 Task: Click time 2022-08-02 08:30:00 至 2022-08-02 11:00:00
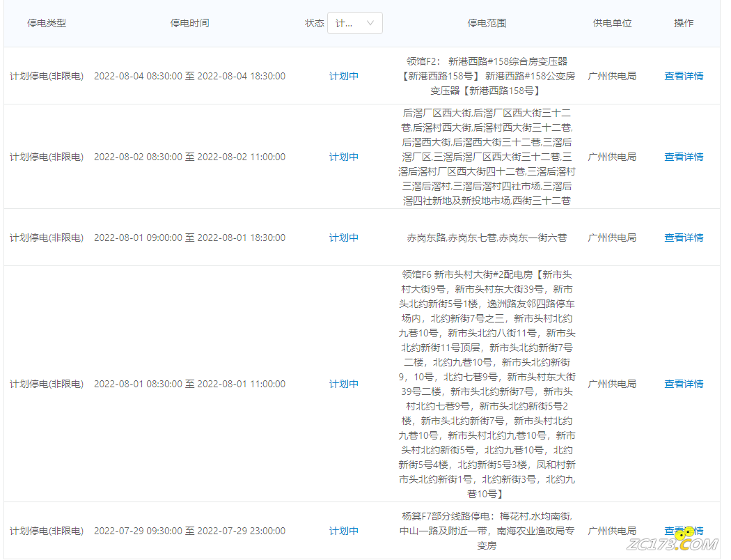pyautogui.click(x=190, y=157)
